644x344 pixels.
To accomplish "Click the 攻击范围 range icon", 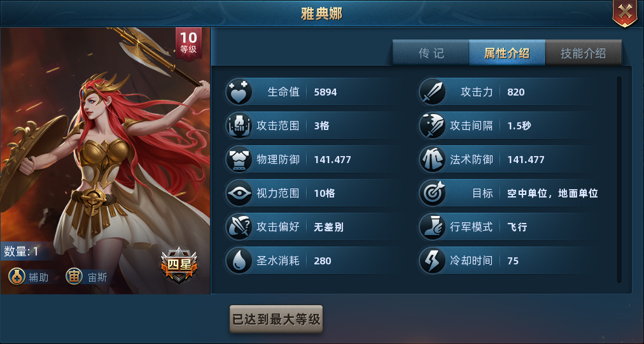I will [x=239, y=125].
